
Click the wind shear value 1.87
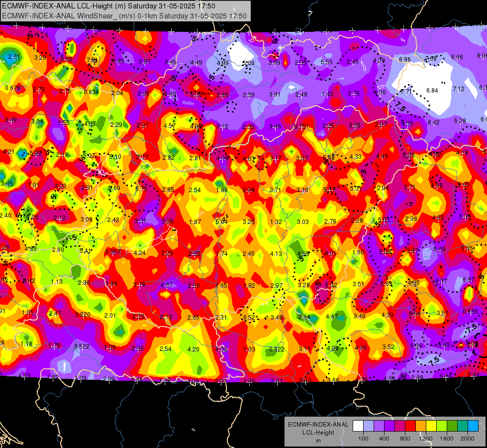[x=195, y=222]
